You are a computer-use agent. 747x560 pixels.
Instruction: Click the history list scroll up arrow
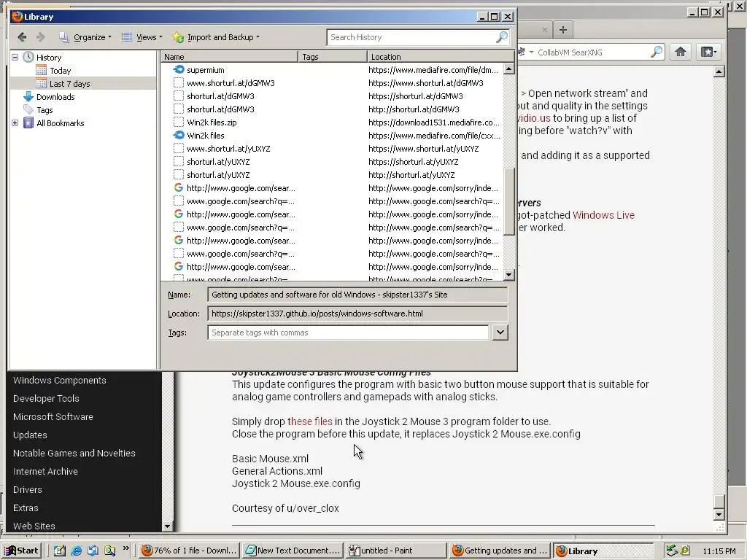[x=508, y=69]
